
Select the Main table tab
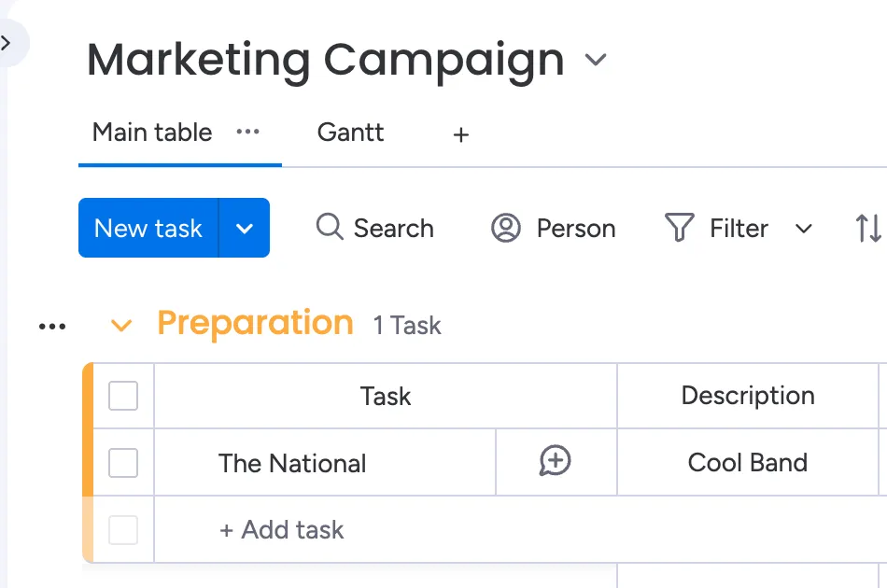152,133
